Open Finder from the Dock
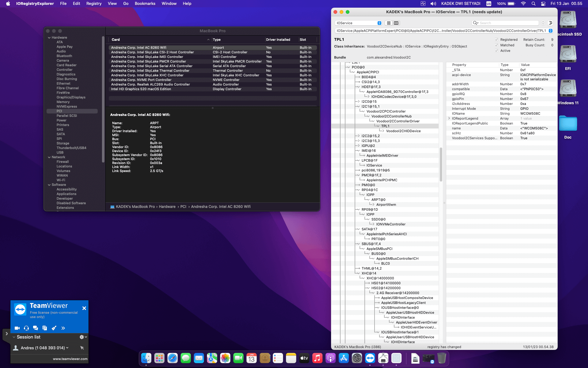The image size is (588, 368). (x=146, y=358)
